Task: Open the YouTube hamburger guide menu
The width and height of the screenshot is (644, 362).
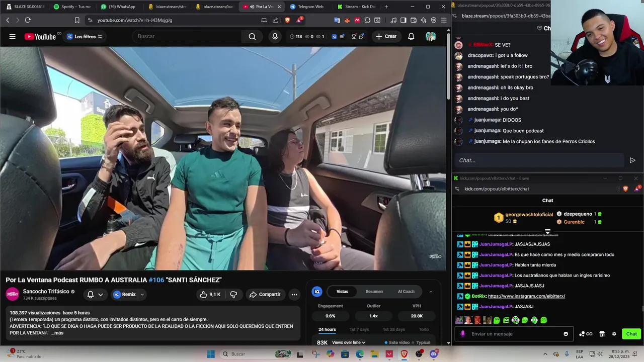Action: coord(12,36)
